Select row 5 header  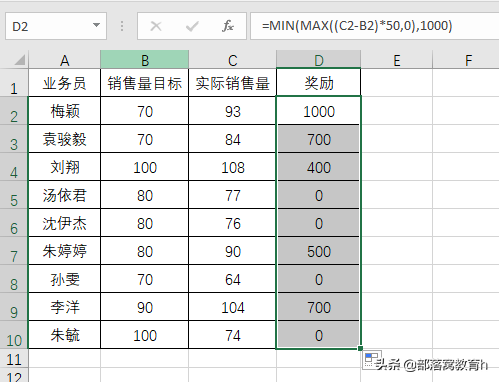tap(14, 195)
